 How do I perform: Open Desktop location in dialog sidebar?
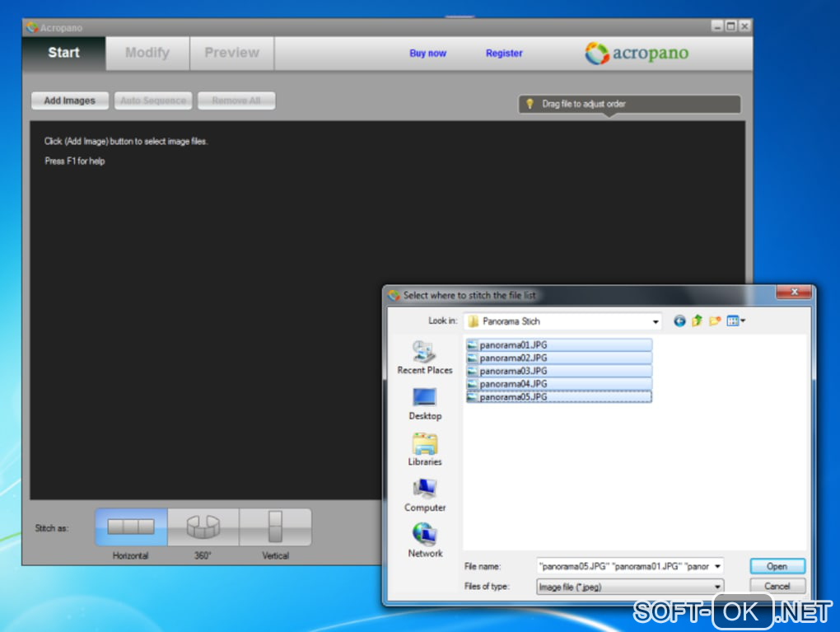point(425,404)
